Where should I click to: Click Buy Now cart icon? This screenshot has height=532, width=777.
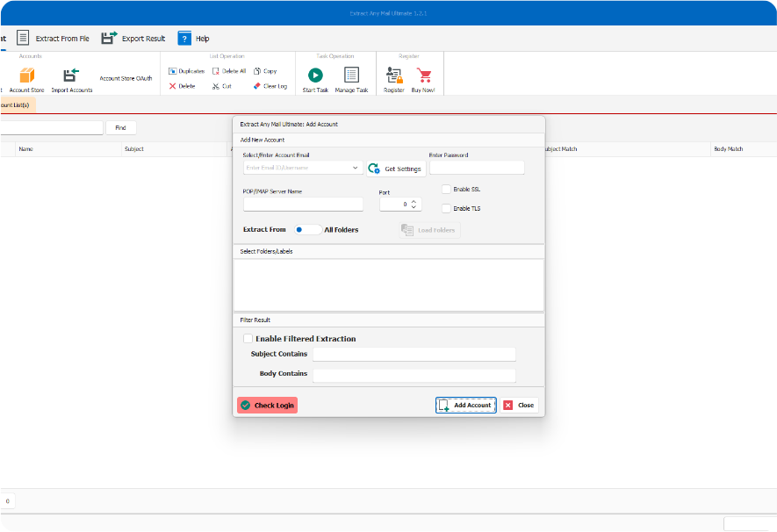pos(424,75)
